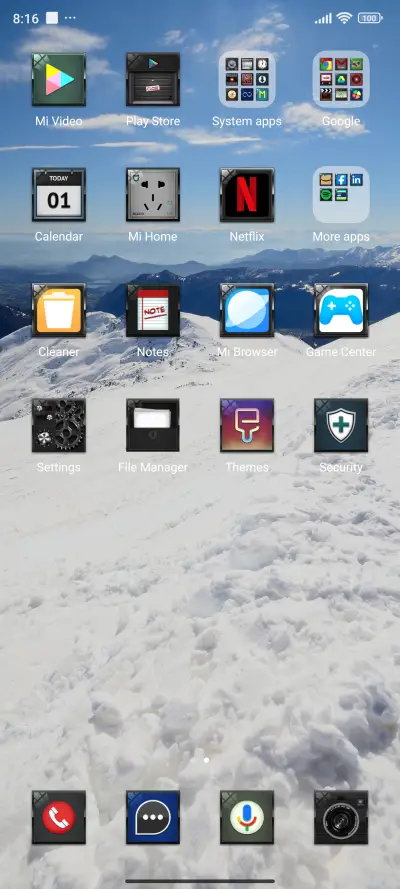Open the Messages app in dock
Image resolution: width=400 pixels, height=889 pixels.
coord(152,818)
